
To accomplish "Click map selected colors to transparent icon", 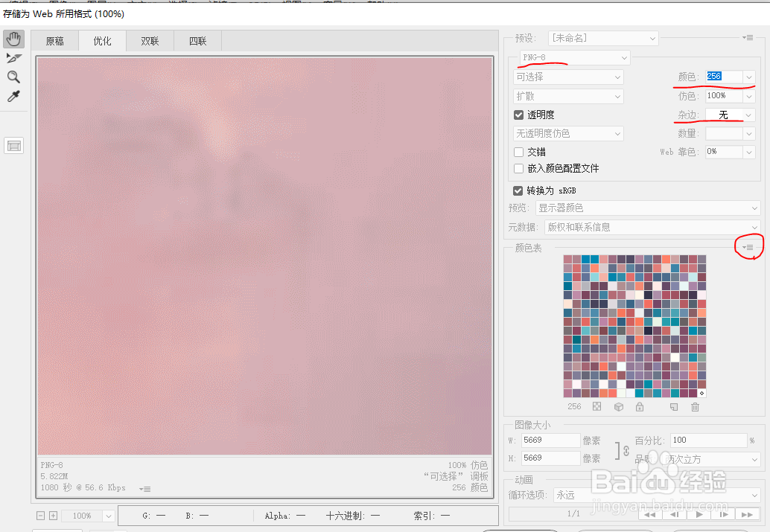I will click(596, 406).
